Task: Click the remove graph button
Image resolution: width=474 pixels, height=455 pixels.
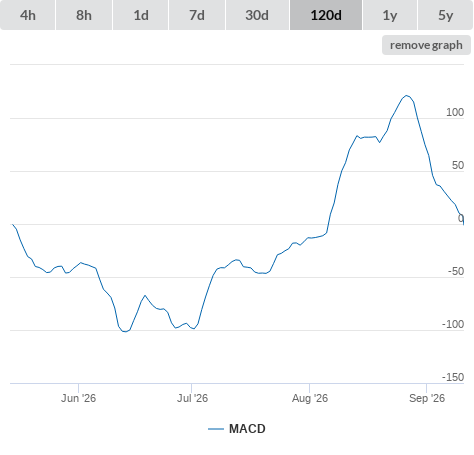Action: 426,45
